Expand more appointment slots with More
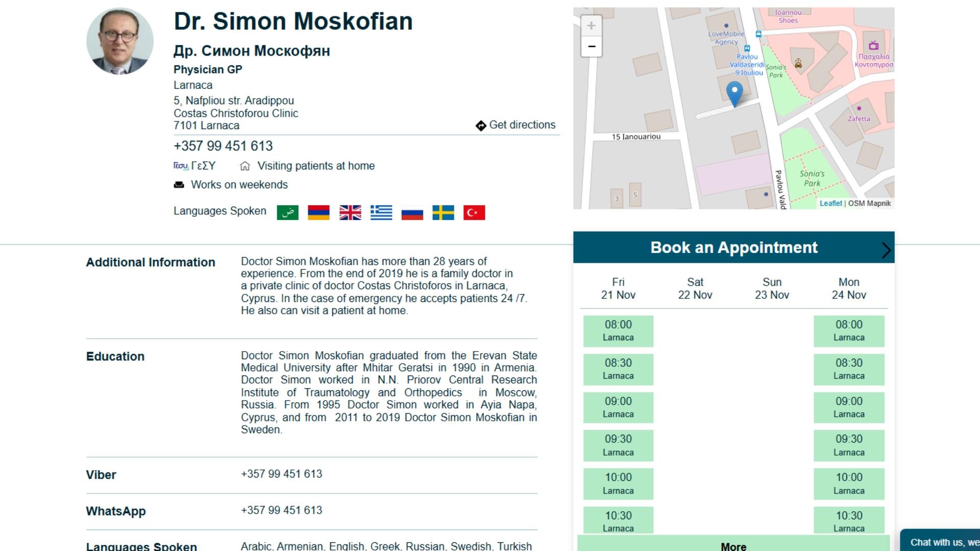This screenshot has height=551, width=980. pos(733,546)
